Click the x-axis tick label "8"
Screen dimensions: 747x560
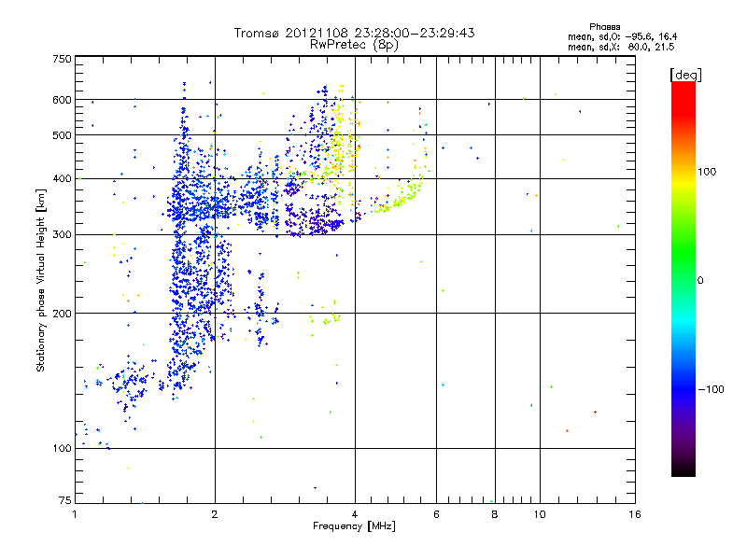pos(495,514)
